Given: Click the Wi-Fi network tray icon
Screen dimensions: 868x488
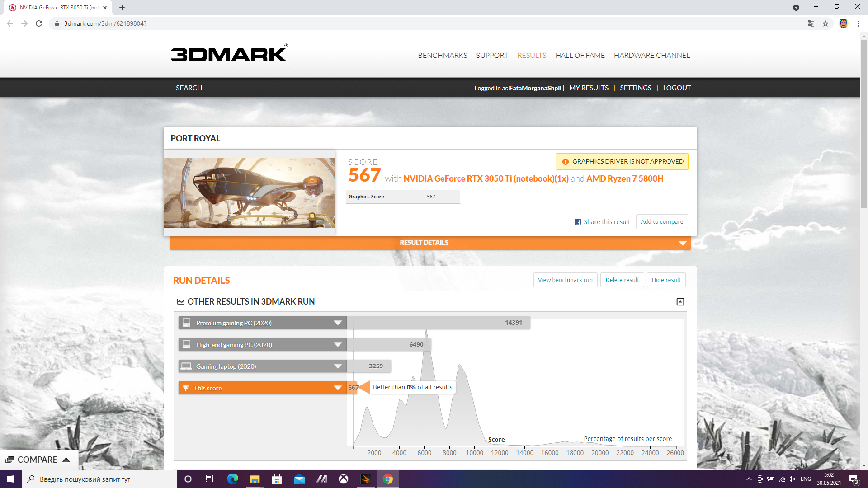Looking at the screenshot, I should [x=782, y=479].
